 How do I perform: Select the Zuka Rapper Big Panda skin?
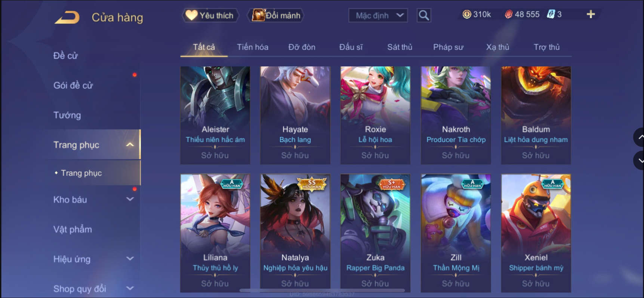375,233
